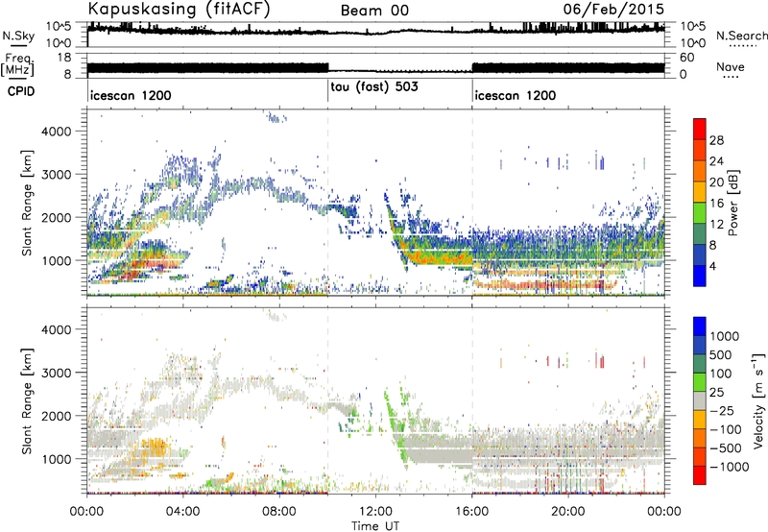The image size is (768, 532).
Task: Click the Kapuskasing (fitACF) plot title
Action: (x=179, y=10)
